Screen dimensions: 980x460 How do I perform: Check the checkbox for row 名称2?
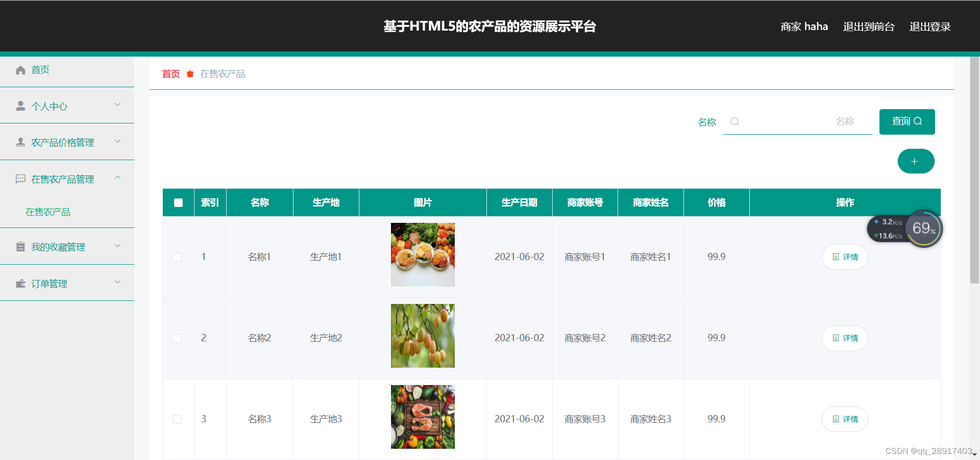177,338
